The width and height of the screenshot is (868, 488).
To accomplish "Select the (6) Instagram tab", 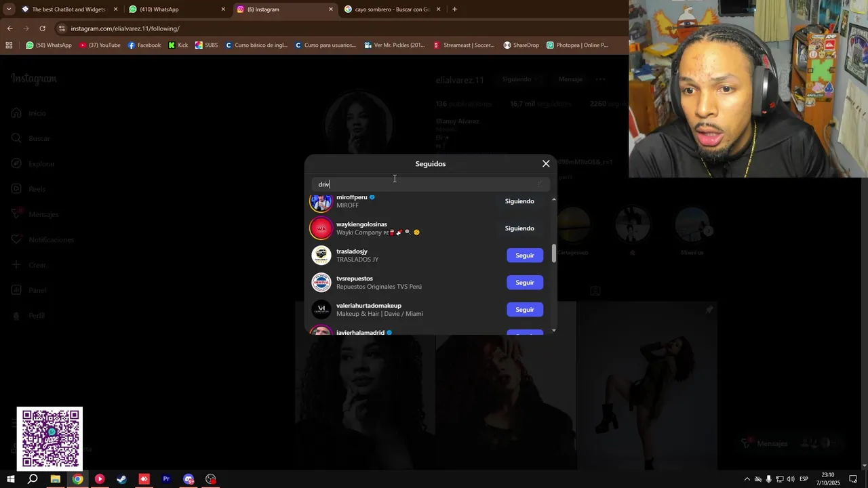I will tap(285, 9).
